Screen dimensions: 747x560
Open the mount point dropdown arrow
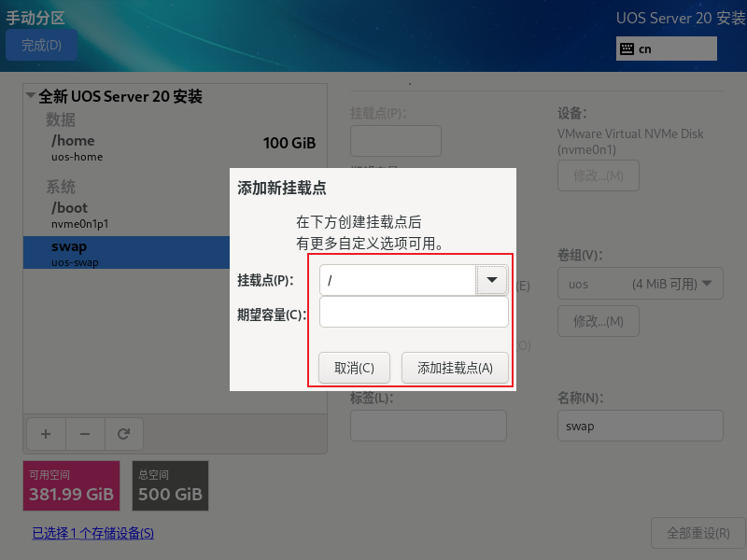(492, 280)
